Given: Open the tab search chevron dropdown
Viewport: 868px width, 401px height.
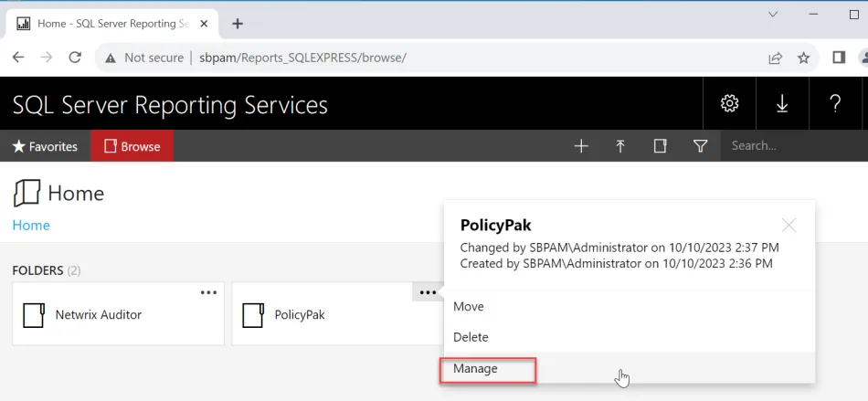Looking at the screenshot, I should pos(773,15).
